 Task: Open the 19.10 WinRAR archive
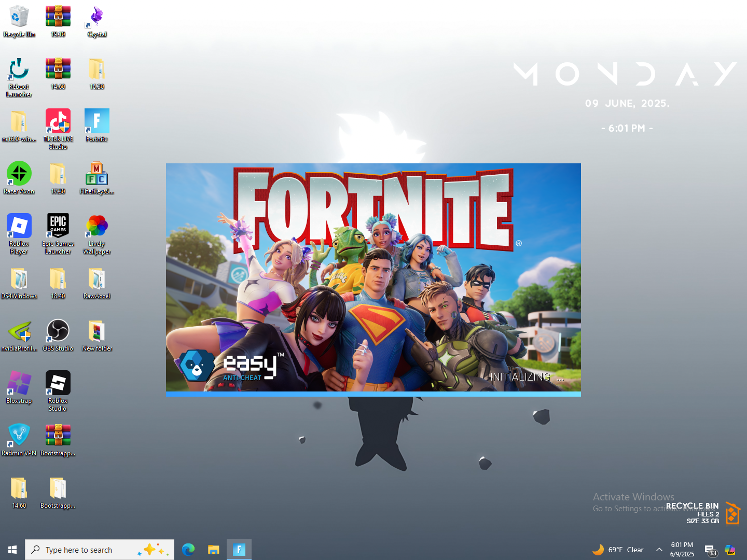point(58,21)
